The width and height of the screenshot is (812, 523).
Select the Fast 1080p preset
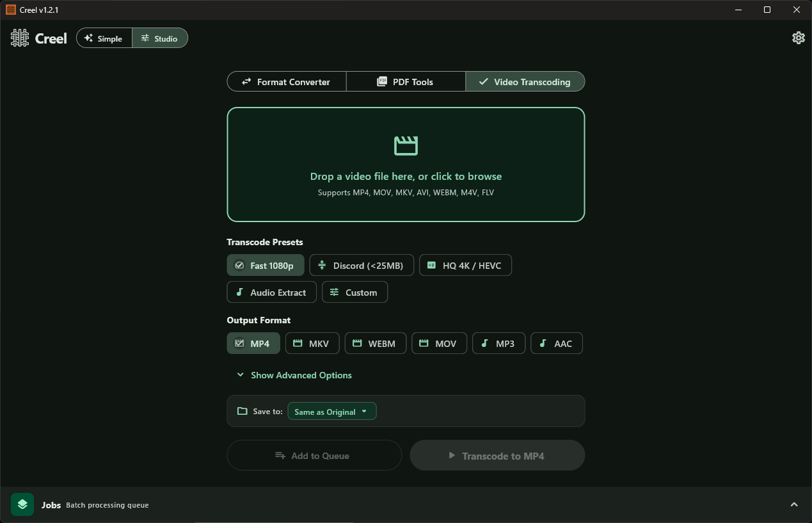pos(266,265)
